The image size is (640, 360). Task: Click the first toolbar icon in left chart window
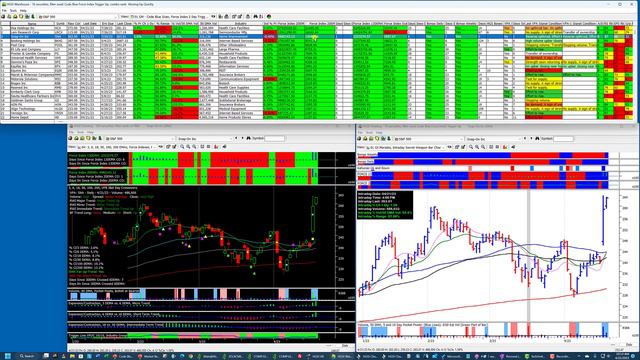pyautogui.click(x=70, y=138)
